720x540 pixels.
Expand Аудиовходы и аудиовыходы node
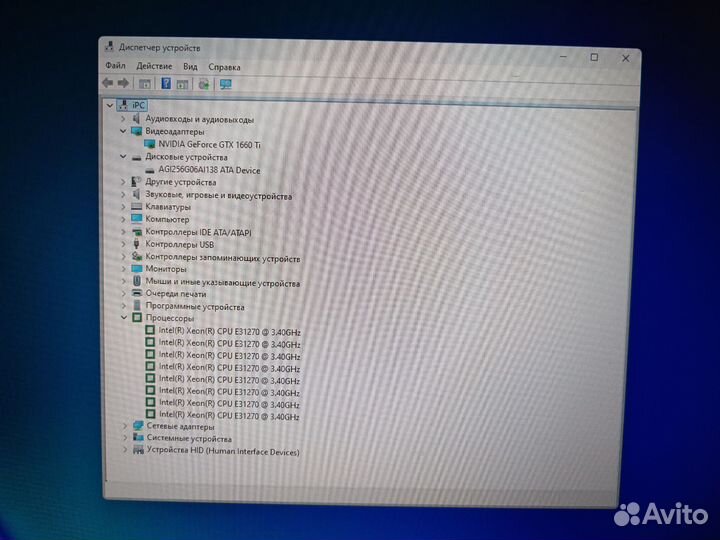[x=123, y=118]
